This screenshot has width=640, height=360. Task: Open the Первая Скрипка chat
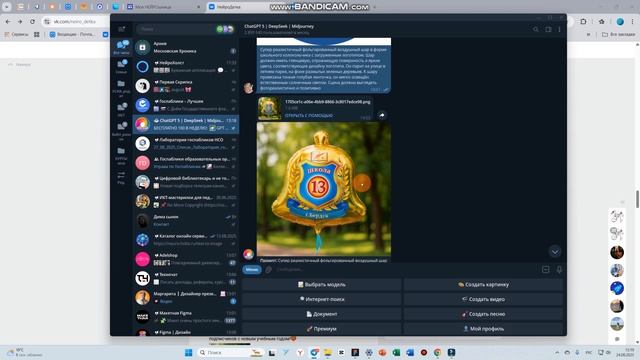[186, 86]
